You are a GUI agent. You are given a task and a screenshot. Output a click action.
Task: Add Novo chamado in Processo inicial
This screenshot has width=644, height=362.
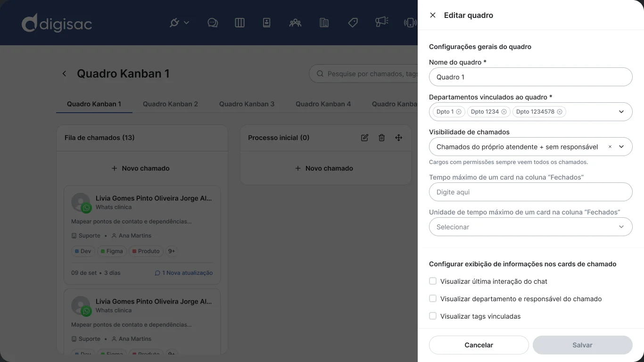coord(324,168)
